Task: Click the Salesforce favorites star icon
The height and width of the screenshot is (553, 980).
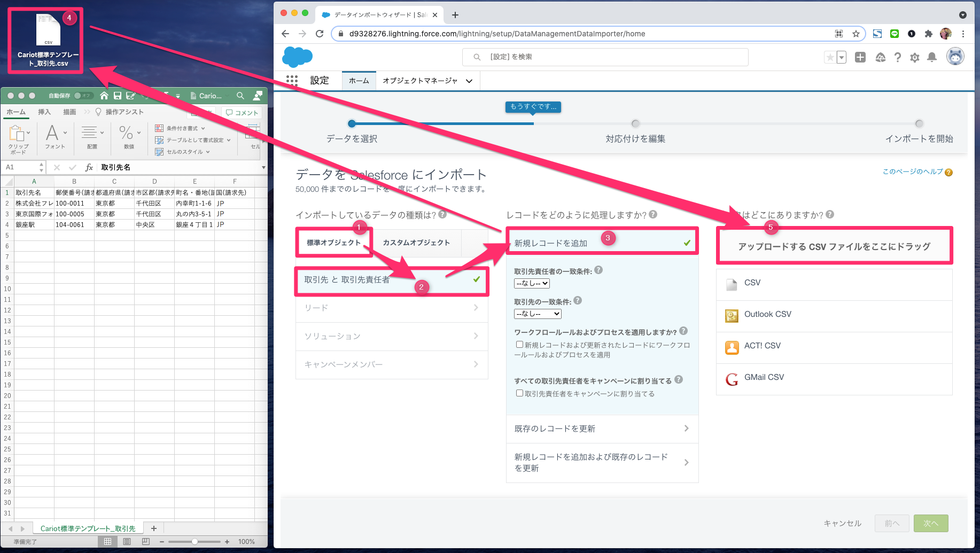Action: point(830,57)
